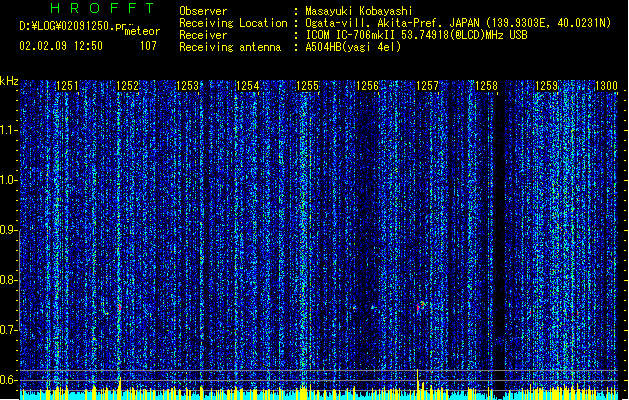Click the 1256 time marker

point(367,86)
